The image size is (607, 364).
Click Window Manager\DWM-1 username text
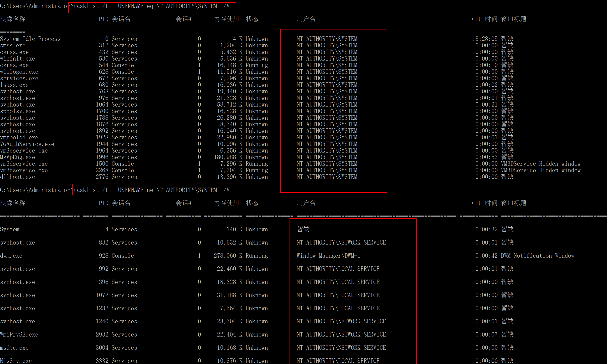(x=328, y=256)
